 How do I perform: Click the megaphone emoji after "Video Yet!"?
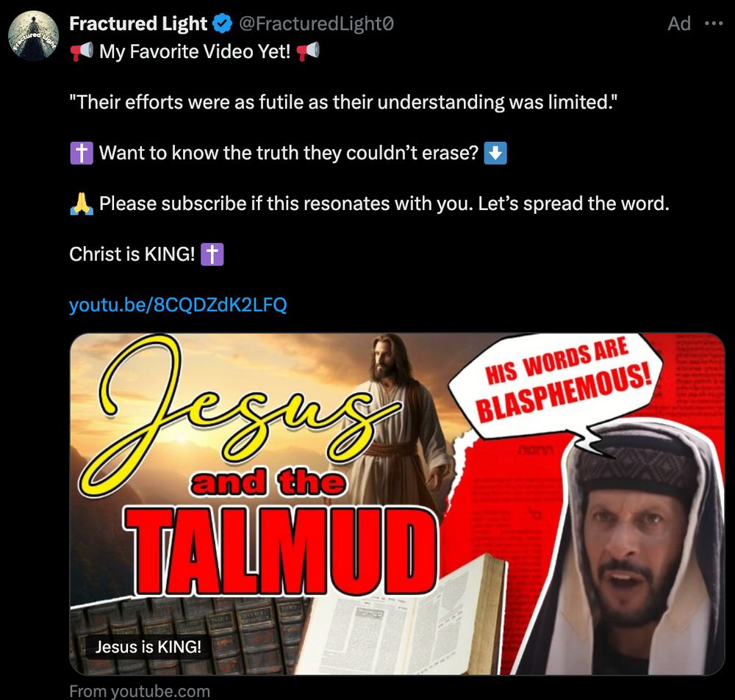point(308,51)
